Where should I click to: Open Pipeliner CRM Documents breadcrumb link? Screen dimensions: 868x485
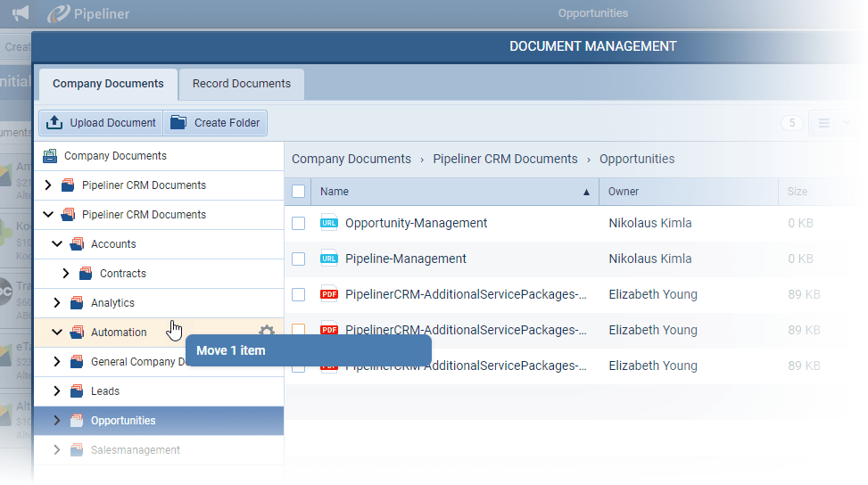[x=505, y=160]
